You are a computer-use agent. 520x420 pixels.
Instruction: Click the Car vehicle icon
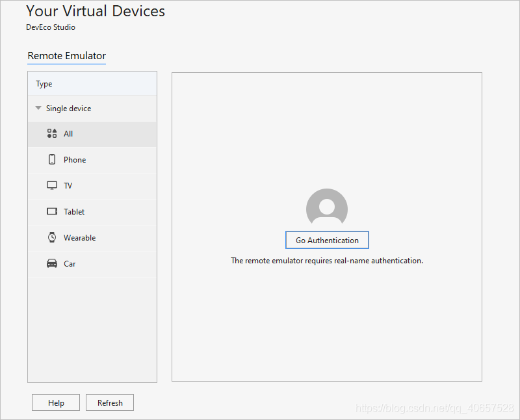pos(52,263)
